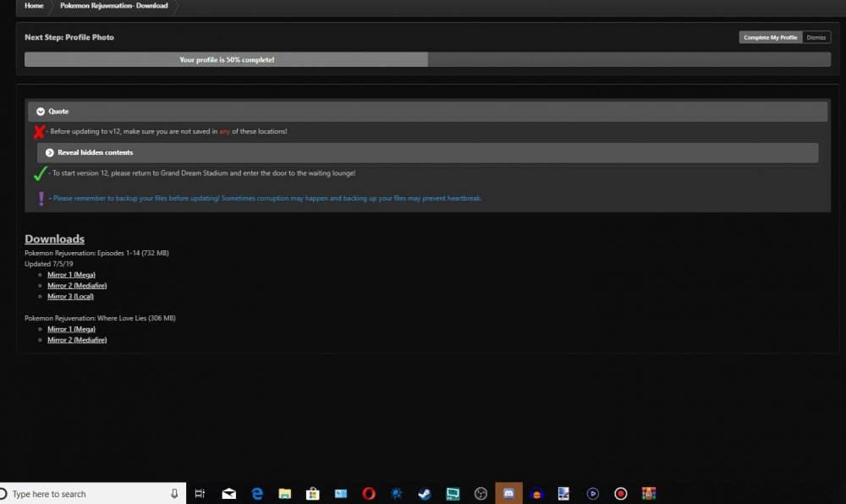
Task: Launch Mail app from taskbar
Action: [x=228, y=494]
